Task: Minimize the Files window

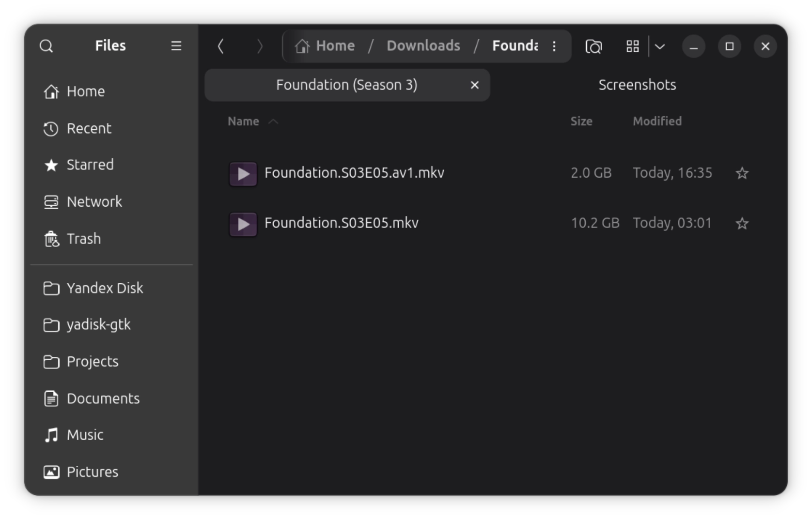Action: pyautogui.click(x=694, y=46)
